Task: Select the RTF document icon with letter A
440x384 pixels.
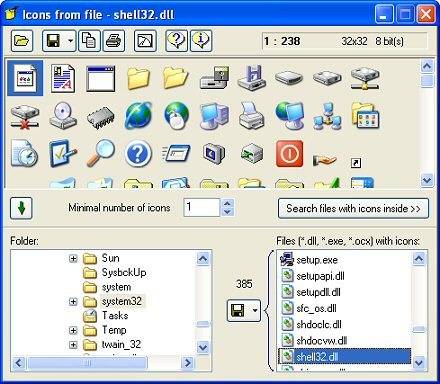Action: [x=63, y=79]
